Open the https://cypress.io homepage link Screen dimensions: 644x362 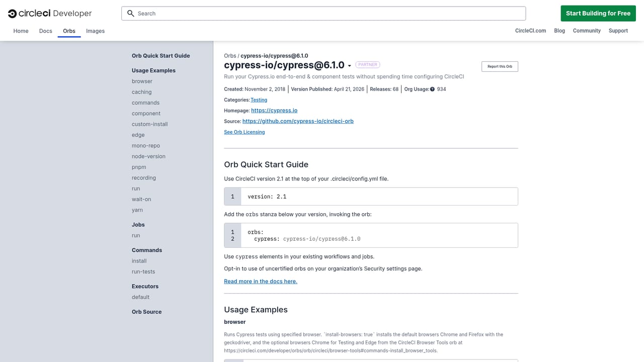(x=274, y=111)
